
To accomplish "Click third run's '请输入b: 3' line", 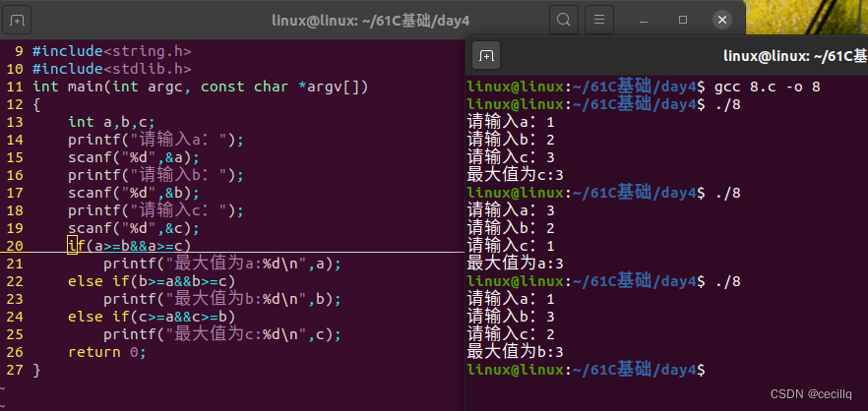I will pos(511,317).
